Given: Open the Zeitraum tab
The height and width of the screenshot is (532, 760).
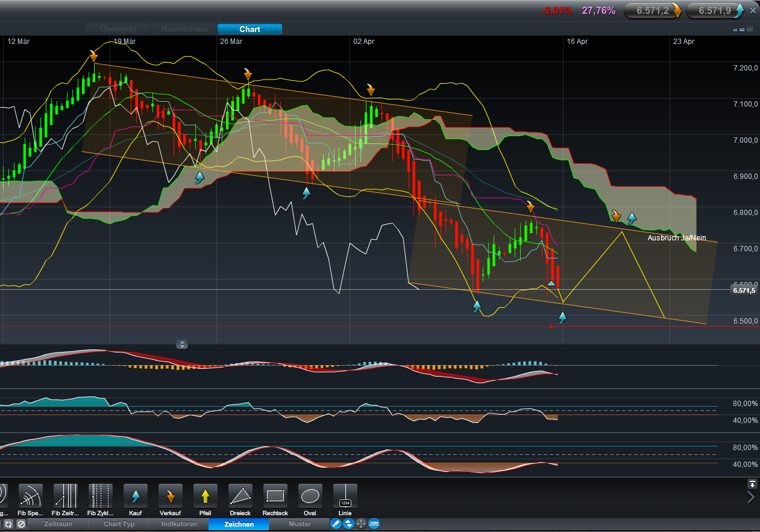Looking at the screenshot, I should [x=58, y=524].
